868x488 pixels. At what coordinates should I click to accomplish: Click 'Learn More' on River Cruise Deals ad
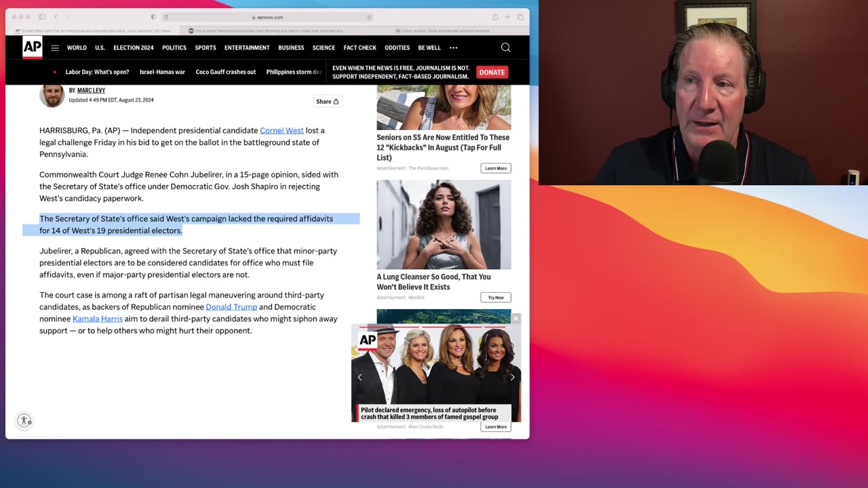click(496, 427)
